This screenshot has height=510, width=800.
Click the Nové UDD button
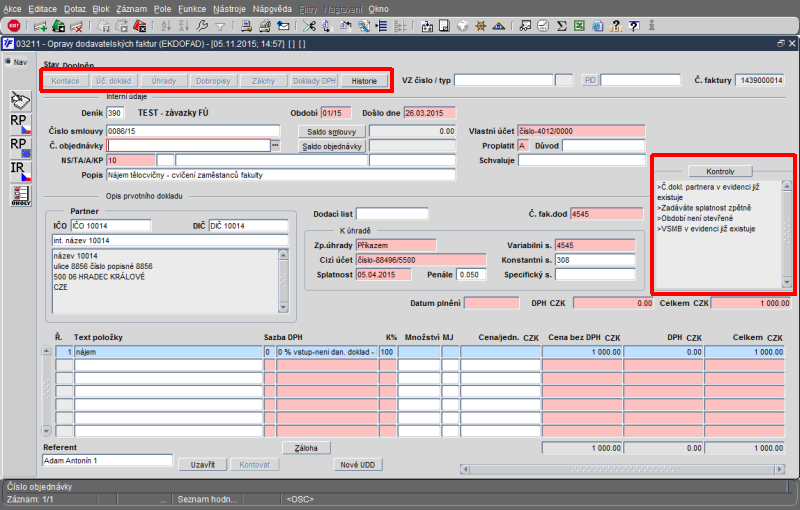tap(359, 464)
